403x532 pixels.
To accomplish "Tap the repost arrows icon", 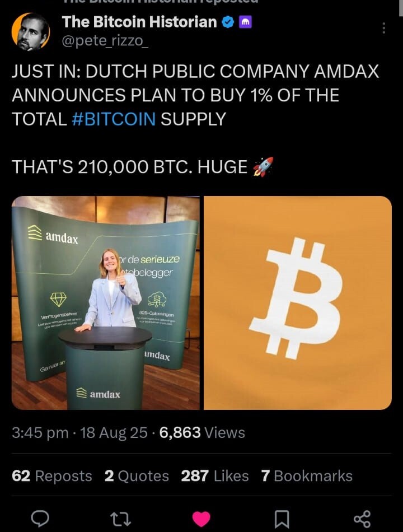I will (121, 519).
